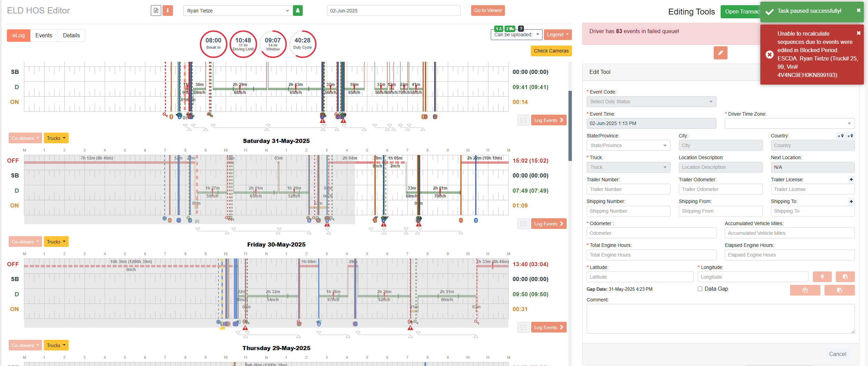Click the vertical scrollbar of the log list

coord(570,126)
